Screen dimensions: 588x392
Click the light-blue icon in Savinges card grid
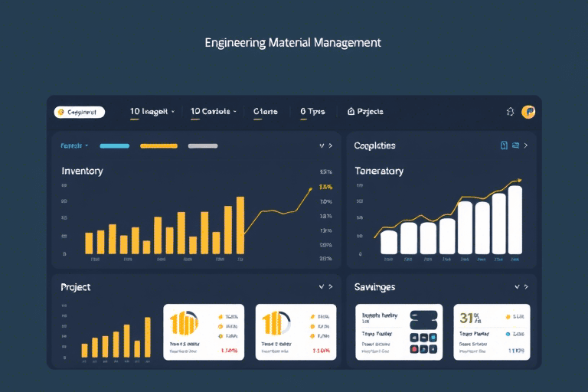tap(433, 337)
